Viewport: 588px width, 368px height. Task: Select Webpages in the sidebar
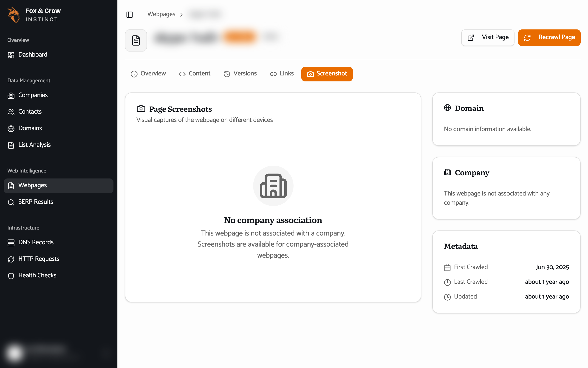click(58, 185)
